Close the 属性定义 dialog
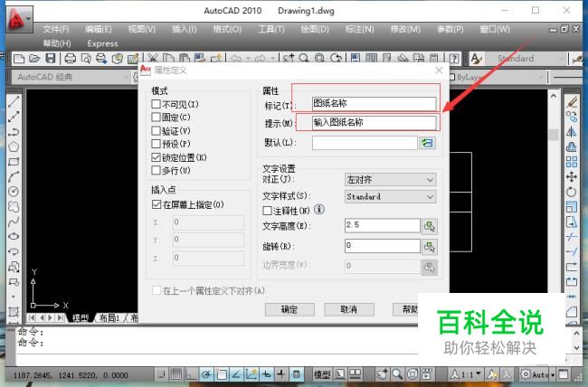This screenshot has height=387, width=588. [439, 71]
